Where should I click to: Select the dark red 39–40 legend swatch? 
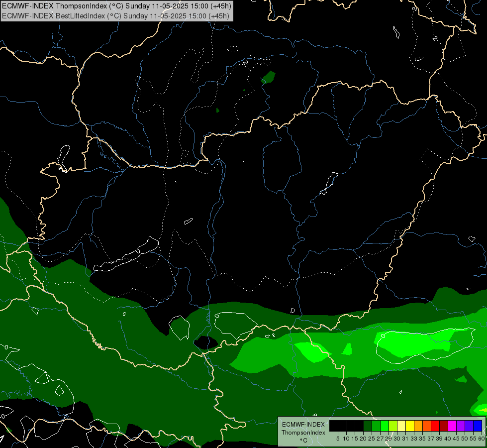(x=444, y=426)
